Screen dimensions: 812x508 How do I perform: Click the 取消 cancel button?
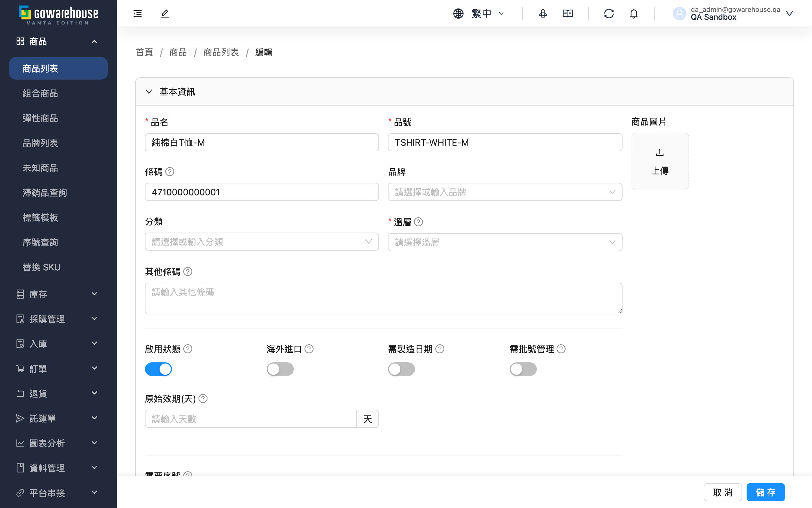click(722, 492)
